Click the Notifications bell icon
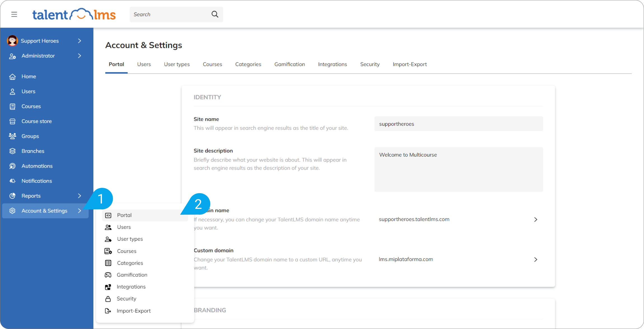 tap(13, 181)
